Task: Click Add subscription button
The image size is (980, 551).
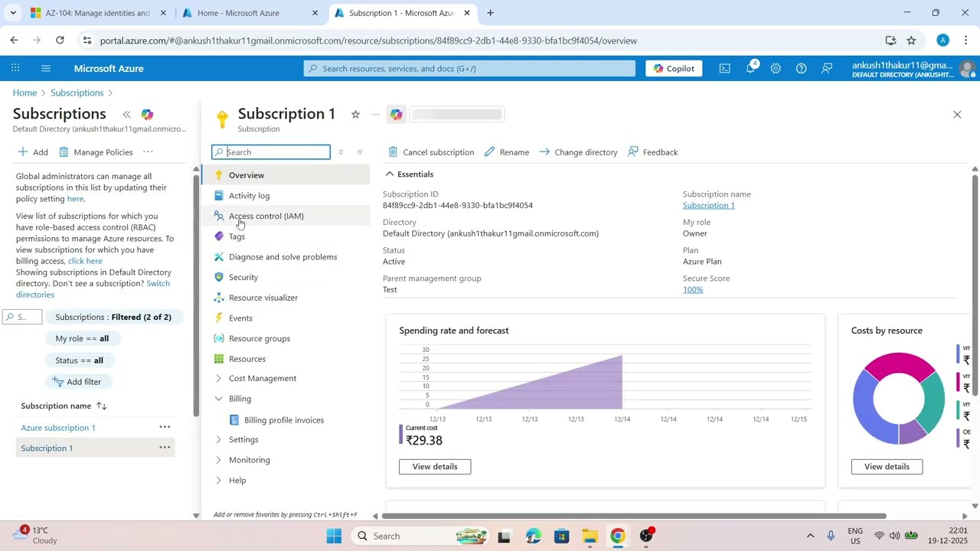Action: [x=33, y=152]
